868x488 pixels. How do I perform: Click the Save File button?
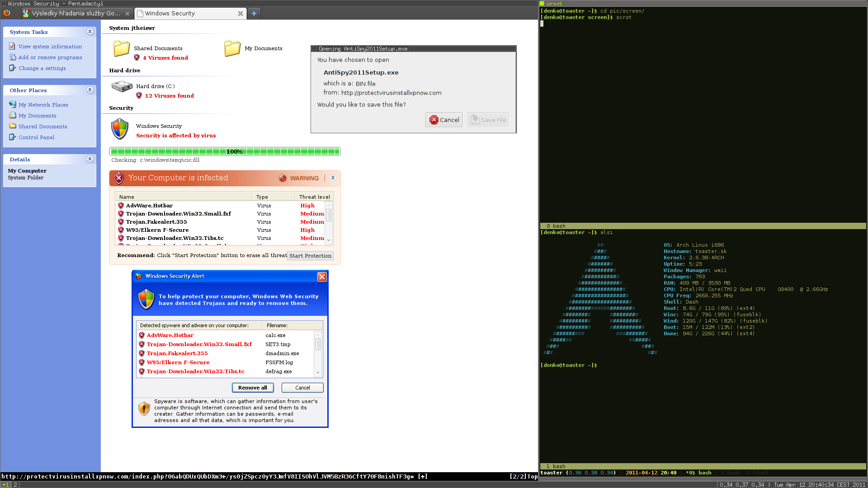tap(488, 120)
